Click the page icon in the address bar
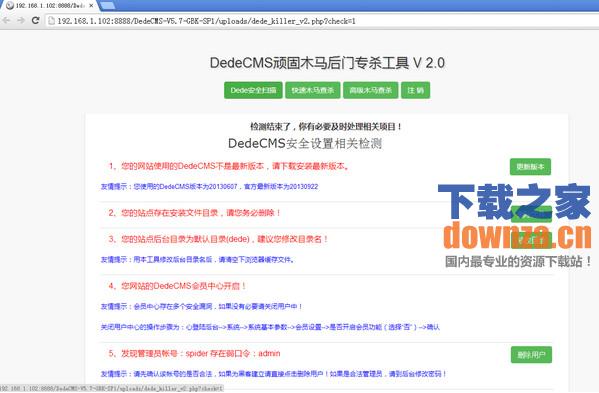The image size is (599, 393). [x=51, y=21]
